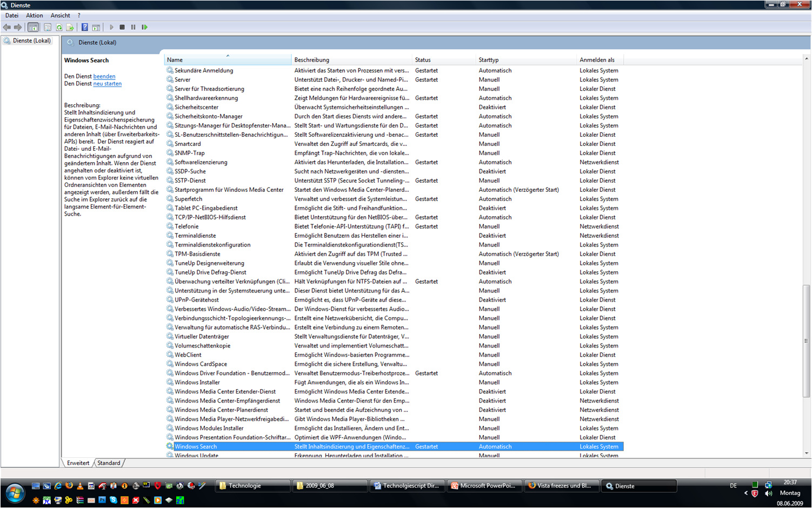
Task: Launch Internet Explorer from quick launch
Action: [x=58, y=486]
